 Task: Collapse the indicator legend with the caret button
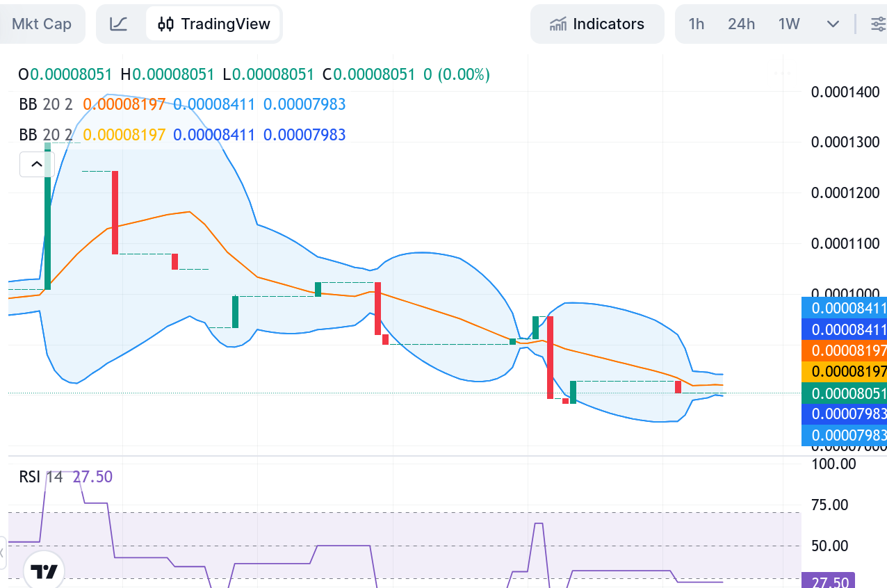coord(36,165)
